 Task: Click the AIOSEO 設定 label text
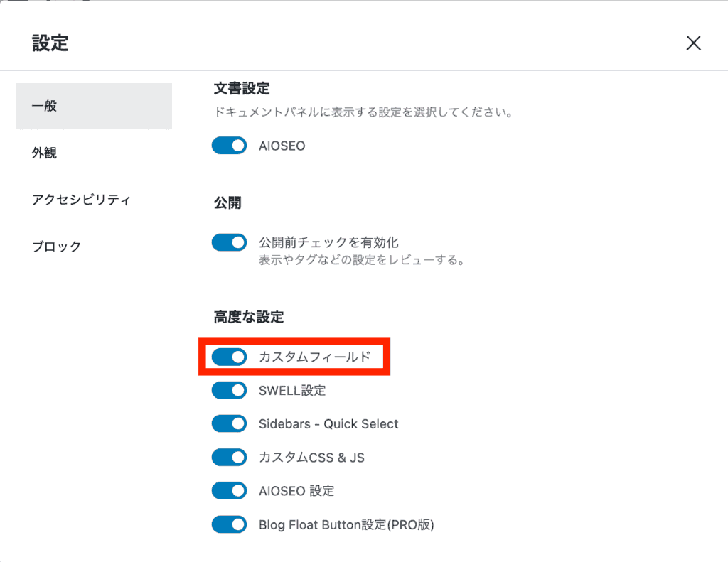click(296, 491)
